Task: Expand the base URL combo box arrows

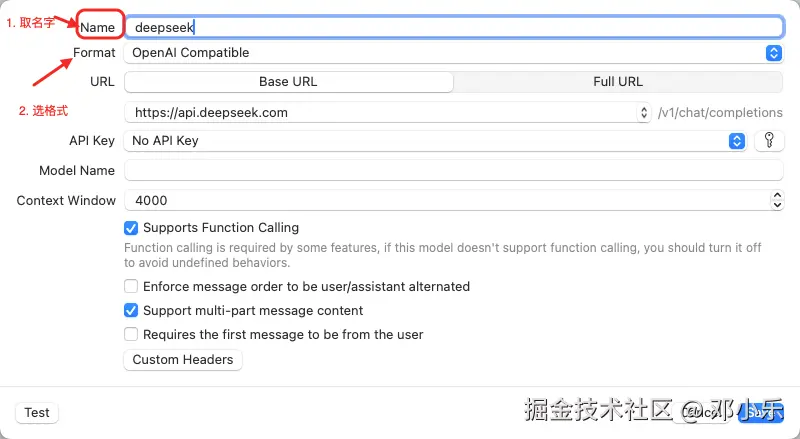Action: pyautogui.click(x=644, y=112)
